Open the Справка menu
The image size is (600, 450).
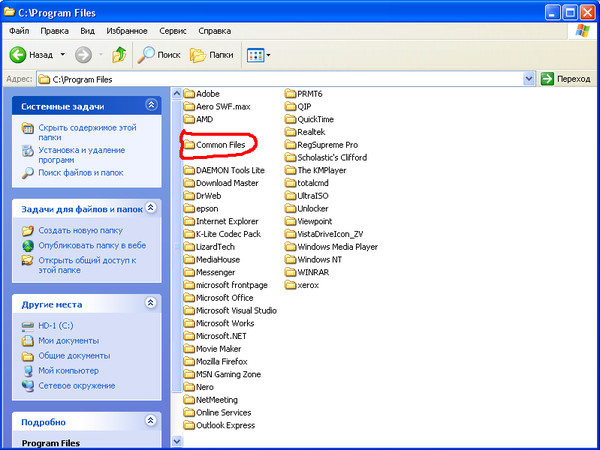point(214,31)
